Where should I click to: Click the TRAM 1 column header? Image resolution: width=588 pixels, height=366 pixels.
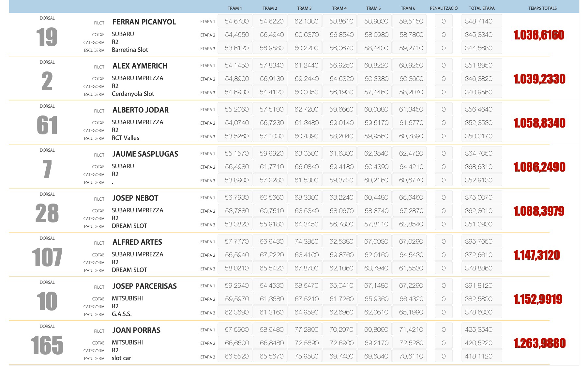tap(234, 8)
